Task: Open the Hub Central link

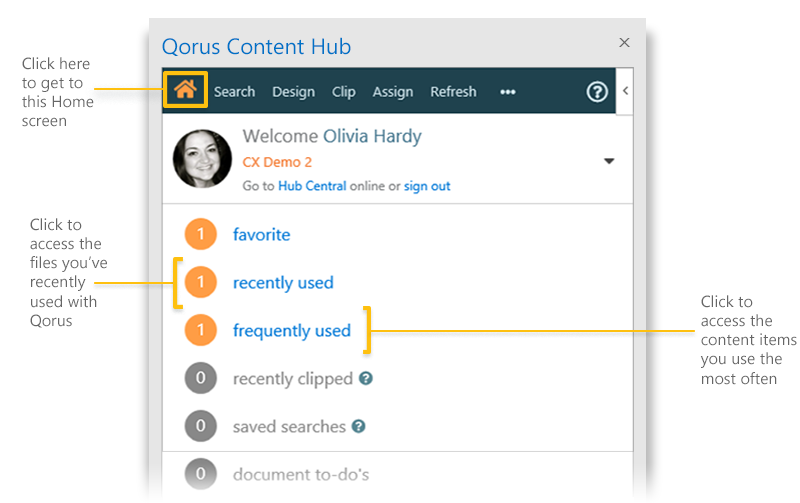Action: [312, 186]
